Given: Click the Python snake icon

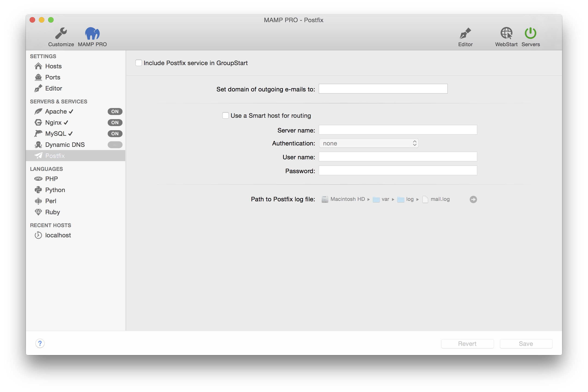Looking at the screenshot, I should point(38,190).
